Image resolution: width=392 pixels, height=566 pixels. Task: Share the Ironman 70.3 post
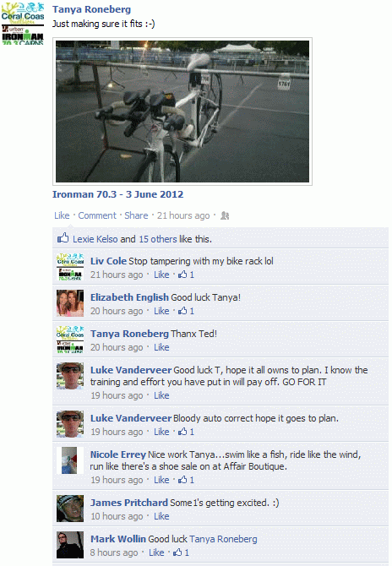pos(136,215)
